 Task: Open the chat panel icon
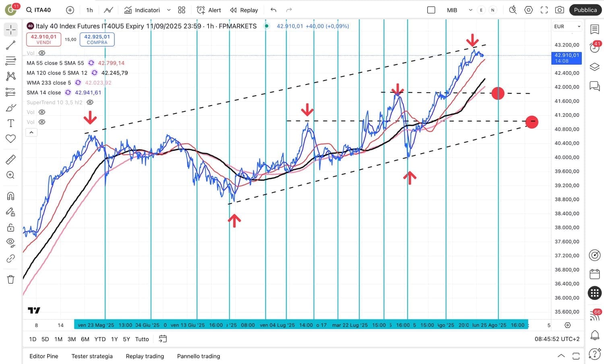click(595, 86)
